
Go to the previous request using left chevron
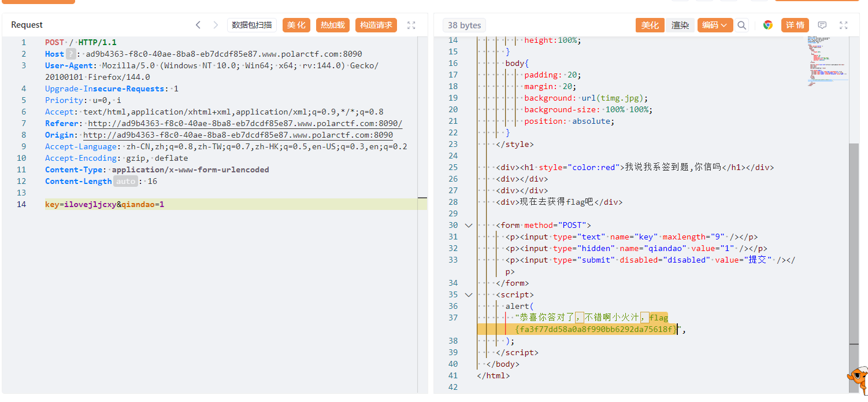[198, 25]
